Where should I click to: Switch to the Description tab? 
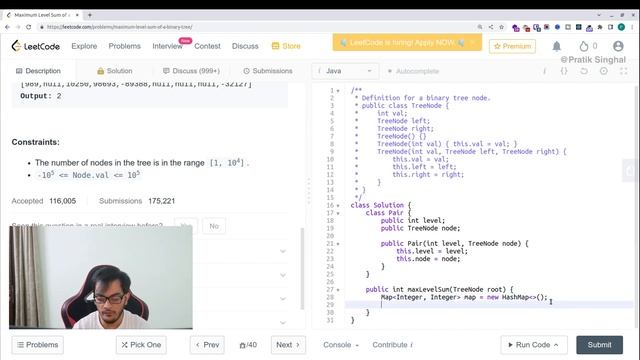point(38,71)
